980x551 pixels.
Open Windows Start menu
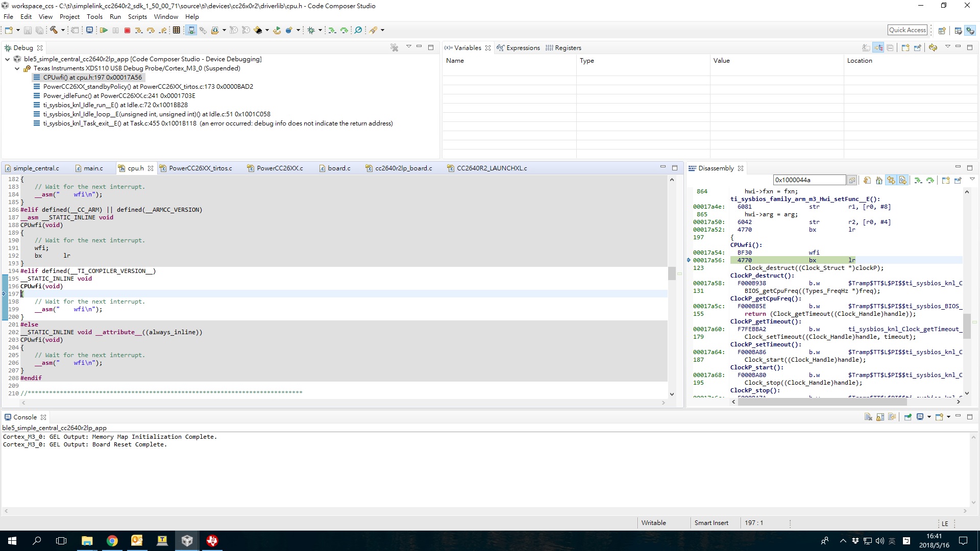12,541
